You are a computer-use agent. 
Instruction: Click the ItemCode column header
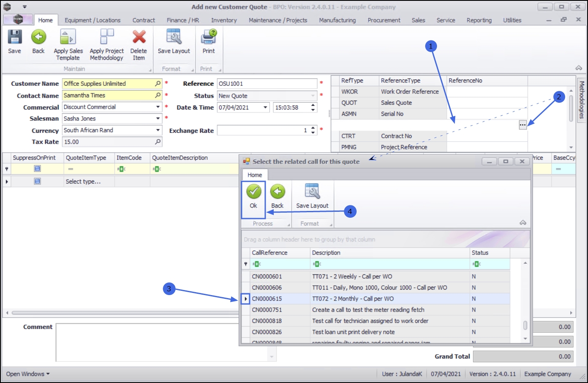pos(132,158)
